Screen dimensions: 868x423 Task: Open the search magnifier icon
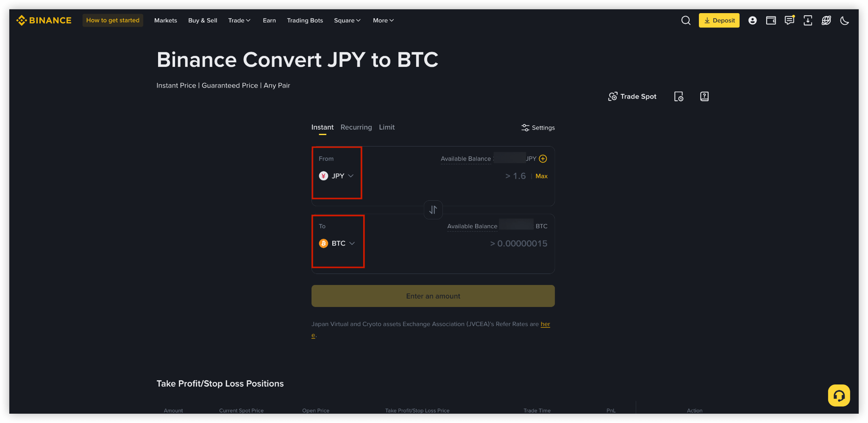click(686, 20)
